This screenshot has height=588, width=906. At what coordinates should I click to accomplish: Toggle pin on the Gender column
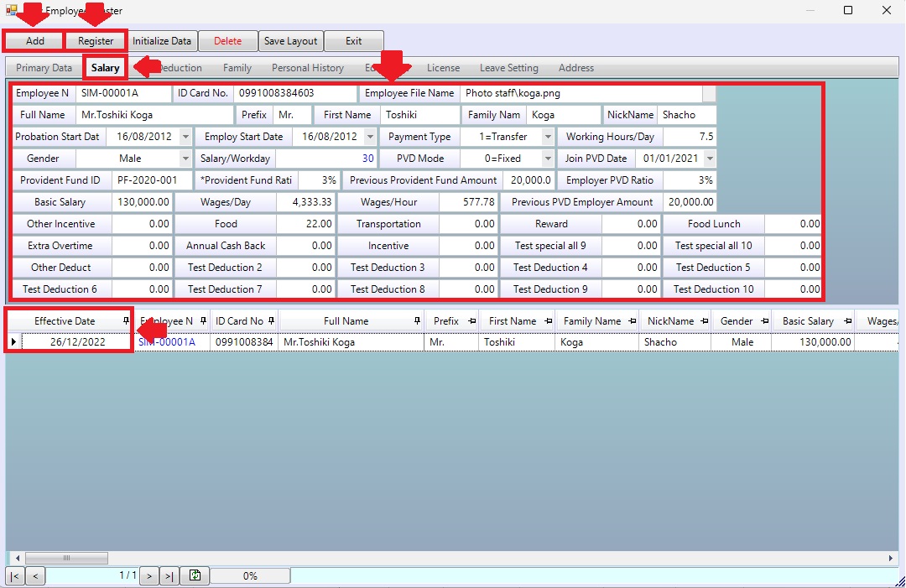click(765, 321)
